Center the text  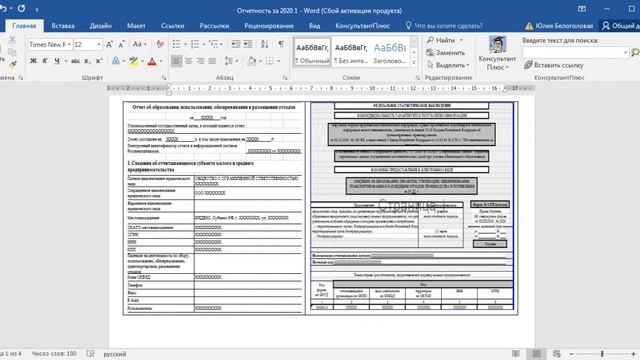pyautogui.click(x=188, y=61)
